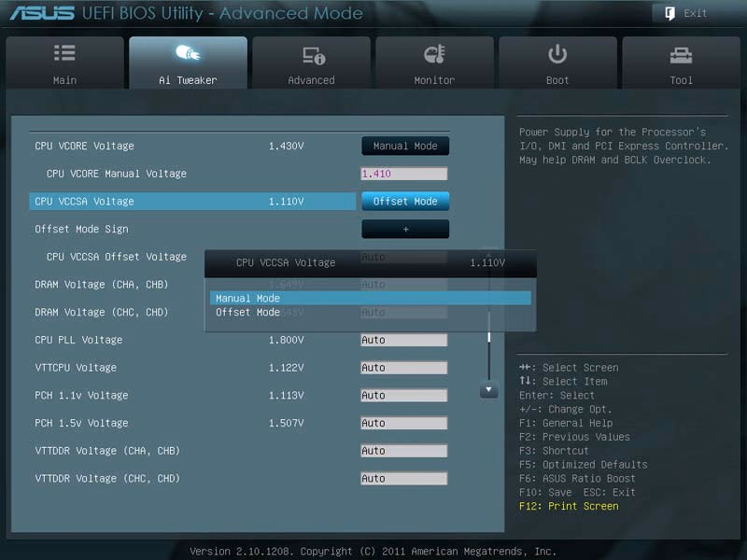Viewport: 747px width, 560px height.
Task: Click the Offset Mode Sign label
Action: [81, 229]
